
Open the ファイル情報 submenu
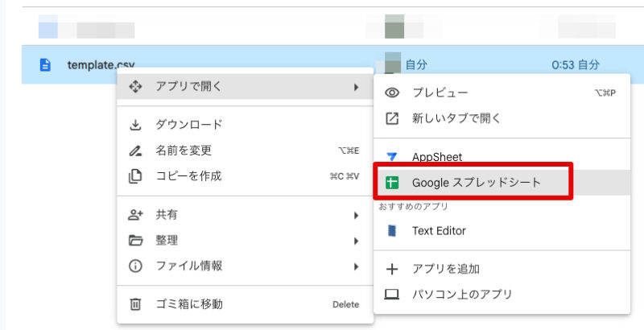pyautogui.click(x=246, y=266)
